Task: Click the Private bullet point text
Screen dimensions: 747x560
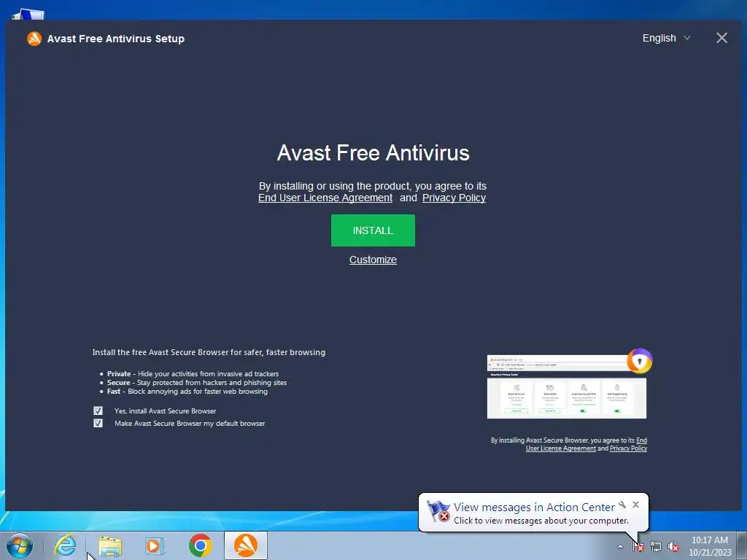Action: (193, 374)
